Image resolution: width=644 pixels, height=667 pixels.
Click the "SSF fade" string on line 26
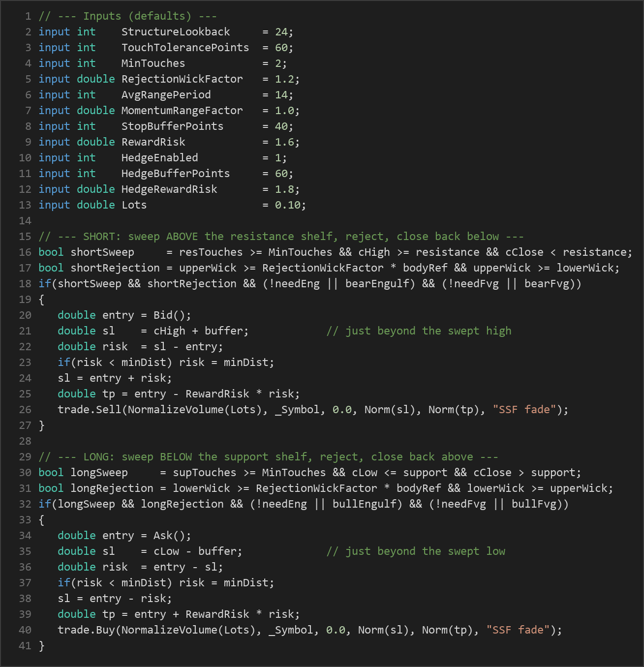tap(524, 410)
